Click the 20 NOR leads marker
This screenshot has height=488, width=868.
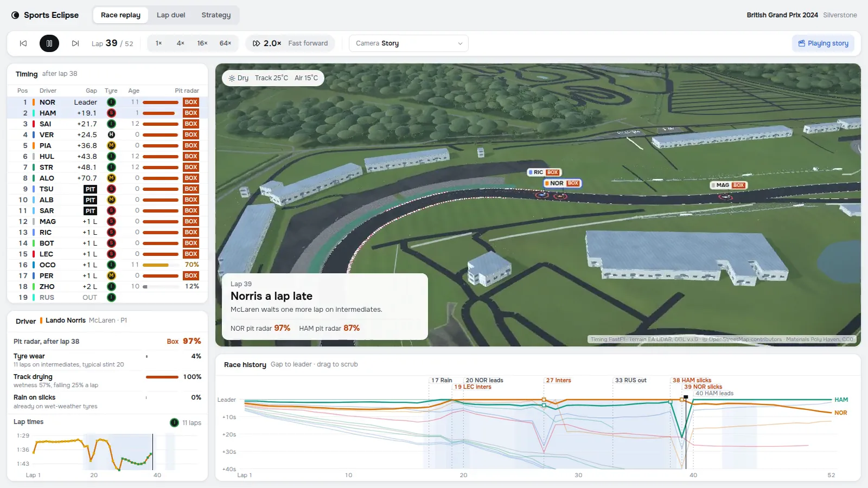point(484,380)
